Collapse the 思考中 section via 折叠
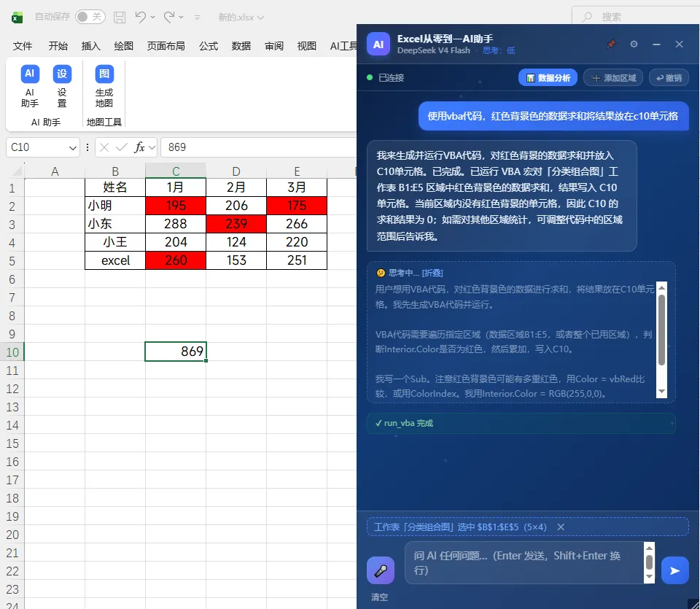 pos(432,273)
